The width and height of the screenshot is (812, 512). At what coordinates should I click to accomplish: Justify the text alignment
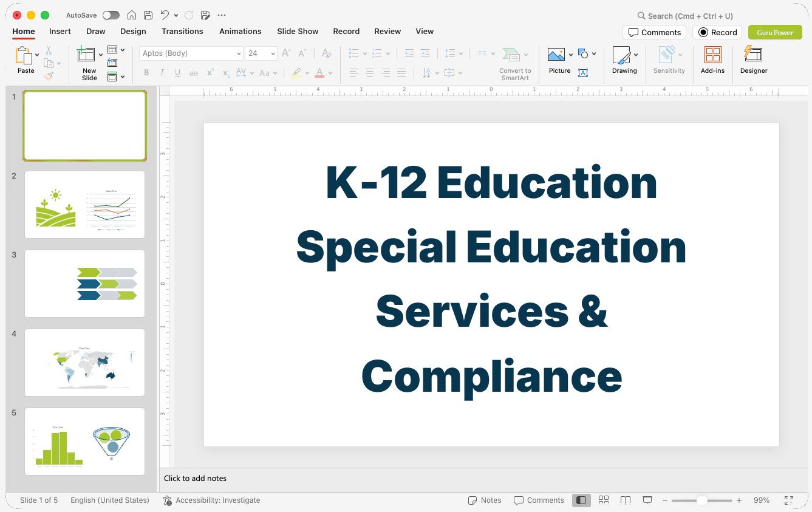pos(401,73)
